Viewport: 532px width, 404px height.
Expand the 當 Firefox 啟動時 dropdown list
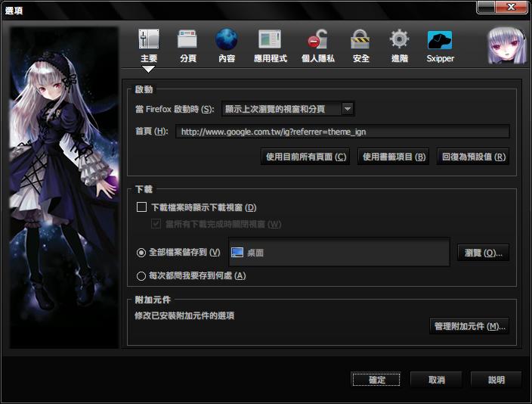tap(280, 109)
